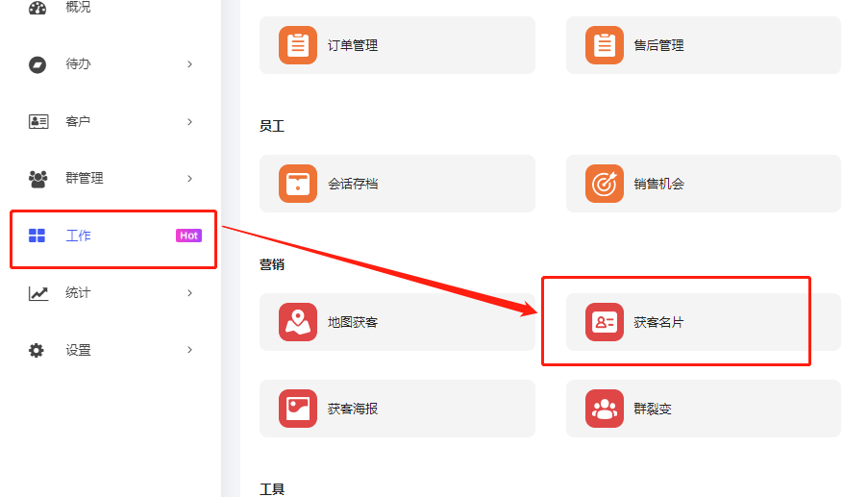
Task: Click the 订单管理 clipboard icon
Action: click(298, 45)
